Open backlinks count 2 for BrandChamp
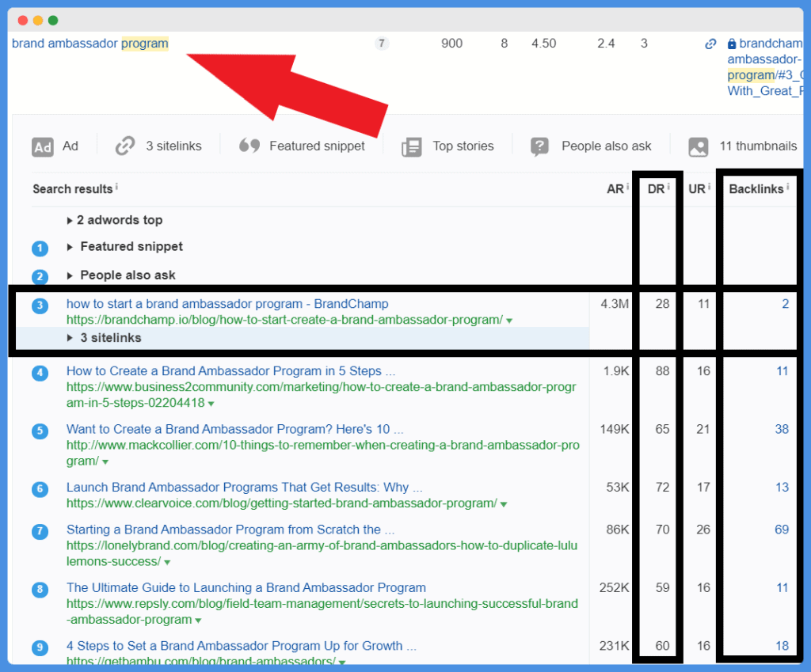 (x=785, y=304)
